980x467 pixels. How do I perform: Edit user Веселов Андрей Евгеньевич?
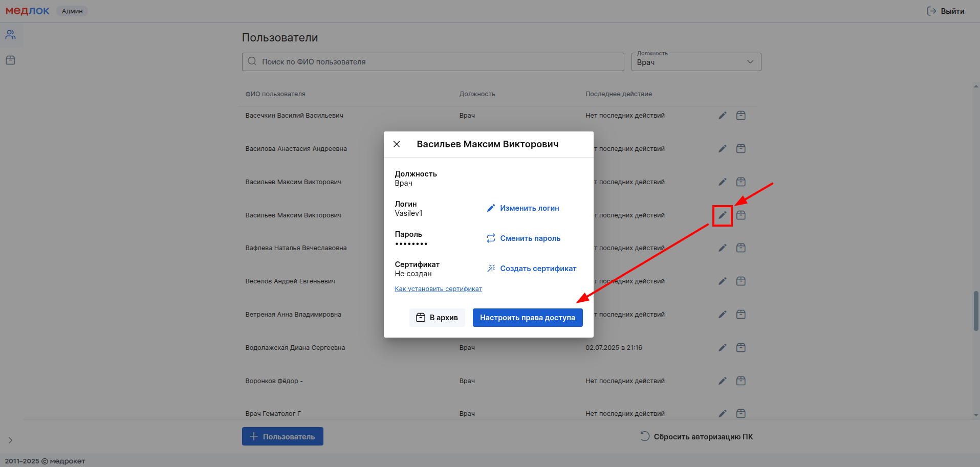point(722,281)
